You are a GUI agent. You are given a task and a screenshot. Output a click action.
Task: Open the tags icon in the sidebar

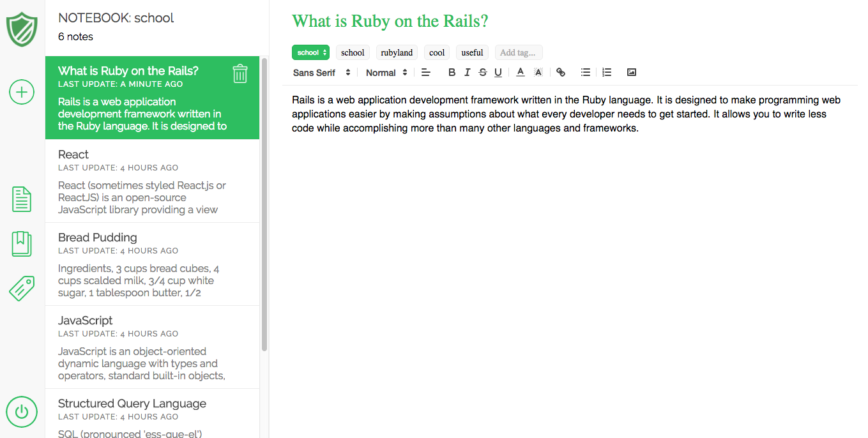[x=22, y=289]
